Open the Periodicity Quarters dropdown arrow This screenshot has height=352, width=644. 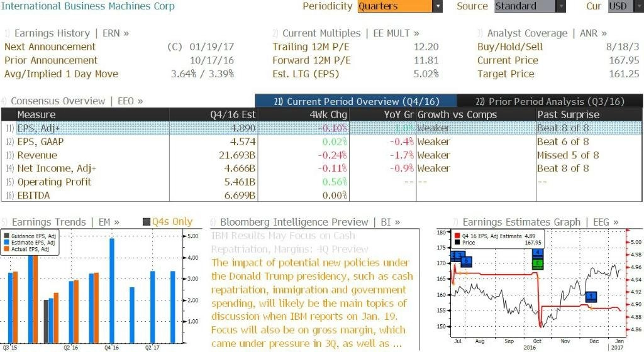pos(438,6)
